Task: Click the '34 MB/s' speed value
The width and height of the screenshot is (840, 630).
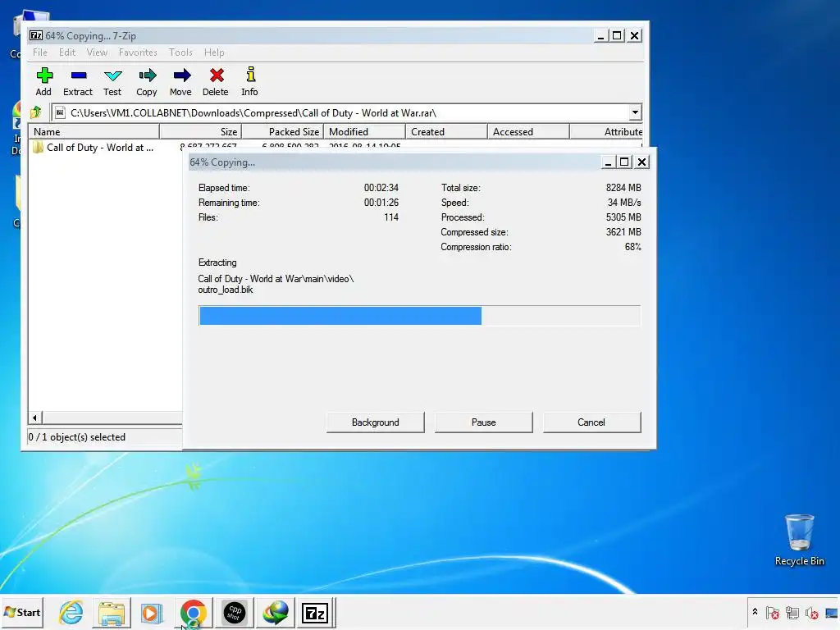Action: 624,203
